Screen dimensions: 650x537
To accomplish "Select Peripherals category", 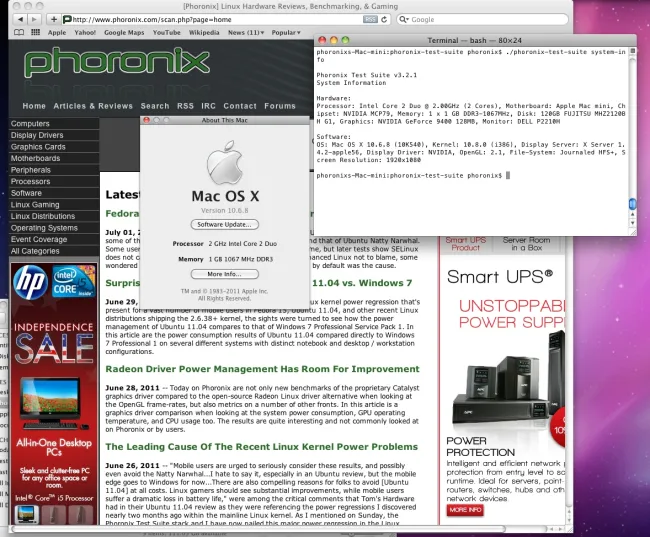I will [x=54, y=170].
